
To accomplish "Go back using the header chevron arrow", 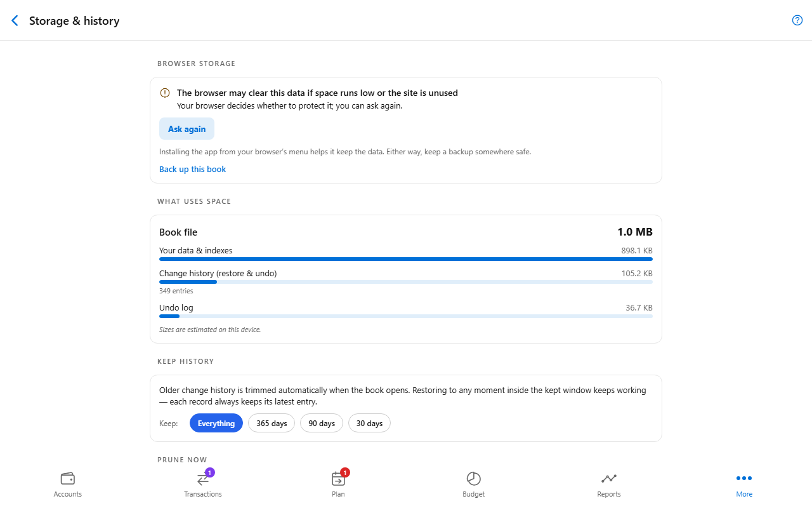I will (15, 20).
